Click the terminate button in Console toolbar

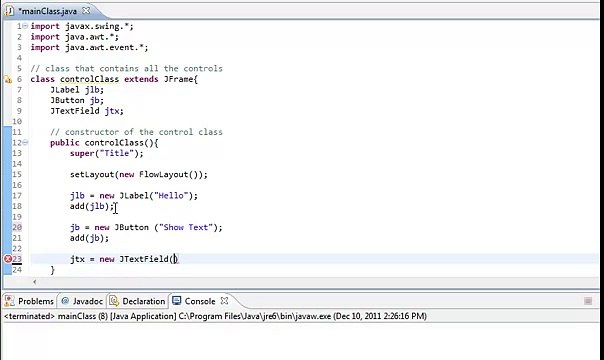588,301
